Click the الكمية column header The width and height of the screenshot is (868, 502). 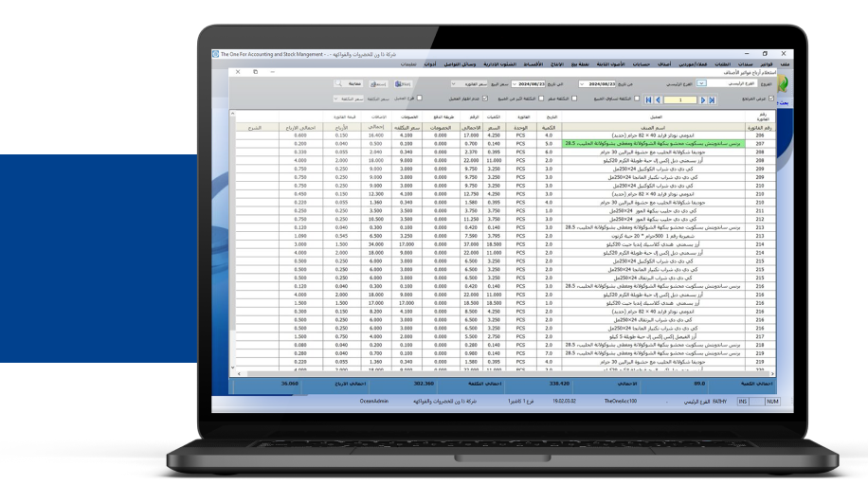(x=549, y=128)
